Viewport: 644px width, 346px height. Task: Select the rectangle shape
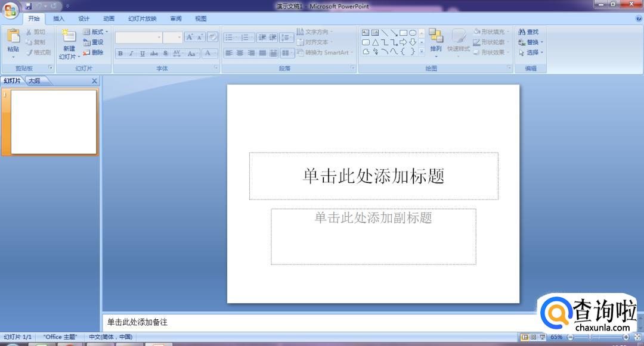[x=403, y=33]
